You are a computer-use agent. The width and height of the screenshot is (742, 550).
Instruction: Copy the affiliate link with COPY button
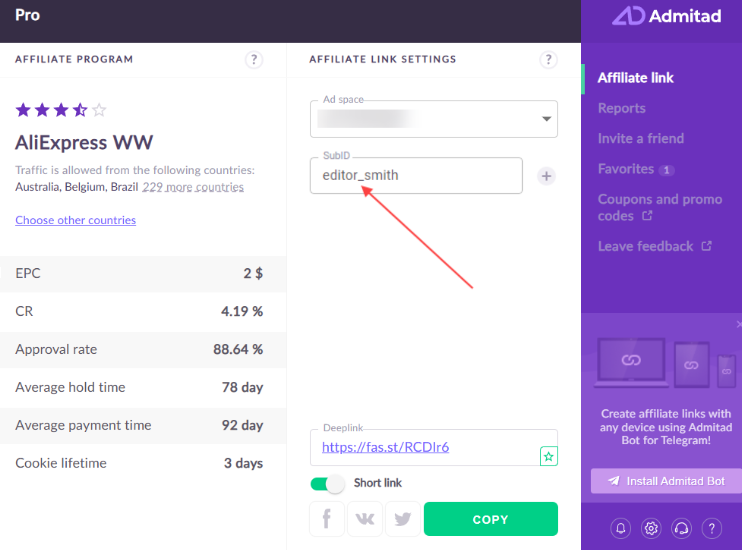point(491,519)
